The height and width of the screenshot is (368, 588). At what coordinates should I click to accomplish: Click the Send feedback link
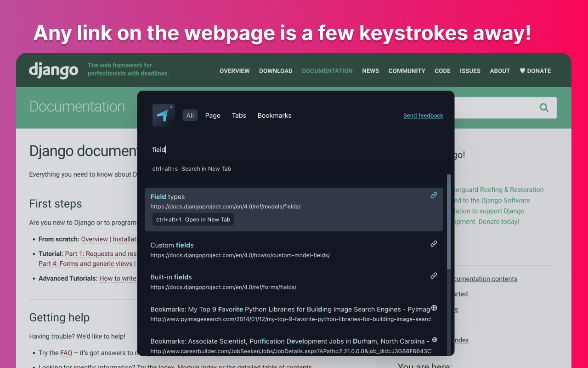pyautogui.click(x=423, y=115)
